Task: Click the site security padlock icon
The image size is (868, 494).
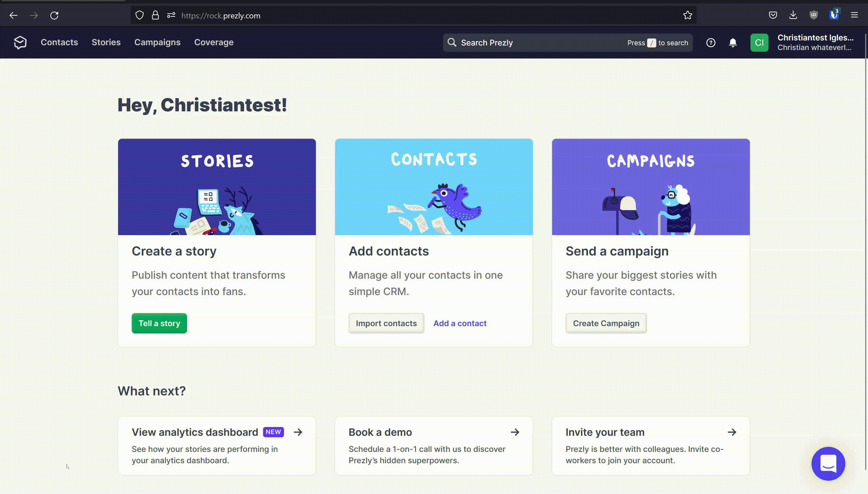Action: tap(155, 15)
